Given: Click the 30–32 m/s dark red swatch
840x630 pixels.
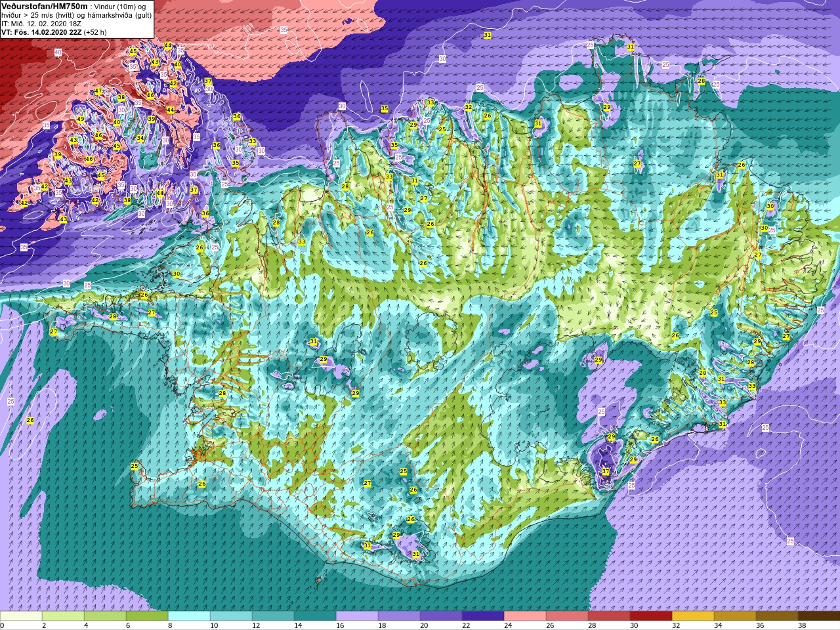Looking at the screenshot, I should (x=651, y=616).
